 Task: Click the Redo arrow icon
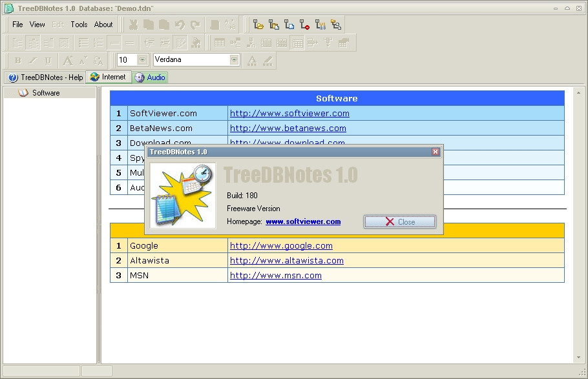pyautogui.click(x=195, y=25)
